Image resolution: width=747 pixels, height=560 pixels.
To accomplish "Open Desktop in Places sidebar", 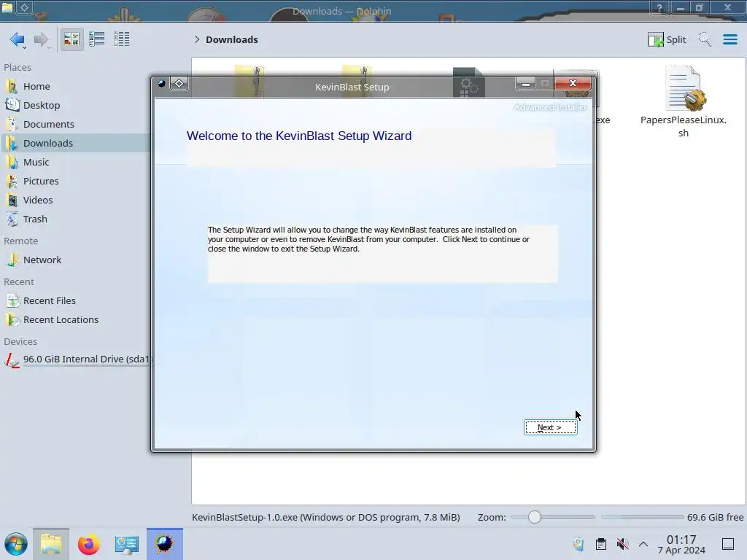I will click(76, 105).
